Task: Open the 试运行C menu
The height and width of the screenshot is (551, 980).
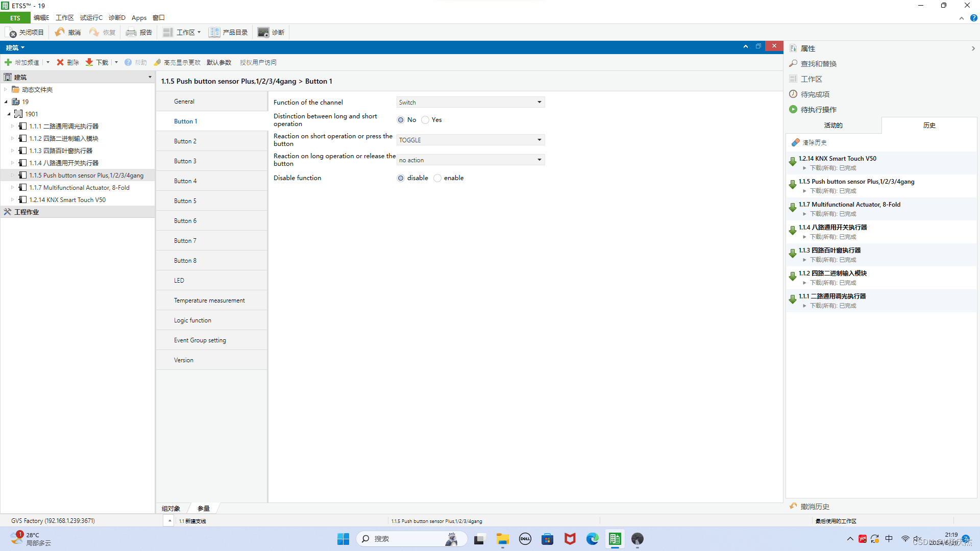Action: point(91,18)
